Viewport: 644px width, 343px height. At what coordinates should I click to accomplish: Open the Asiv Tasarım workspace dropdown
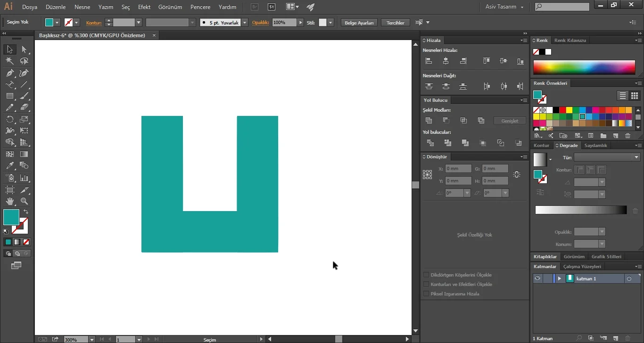504,7
